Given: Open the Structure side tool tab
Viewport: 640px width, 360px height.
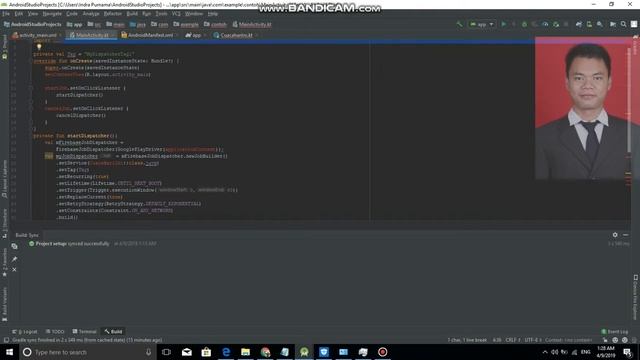Looking at the screenshot, I should tap(4, 224).
